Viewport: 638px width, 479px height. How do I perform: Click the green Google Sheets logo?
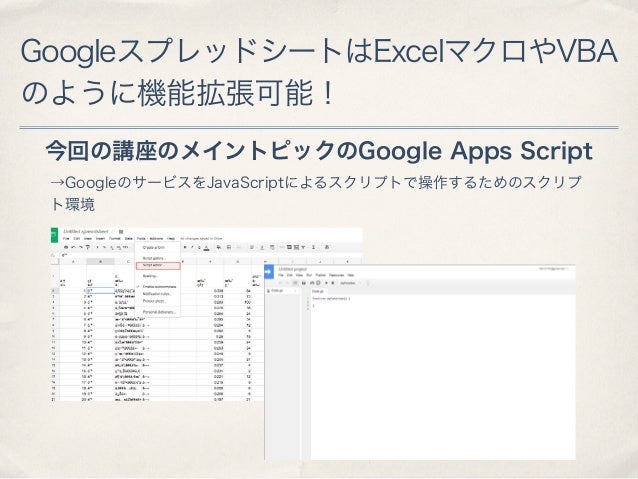(54, 235)
